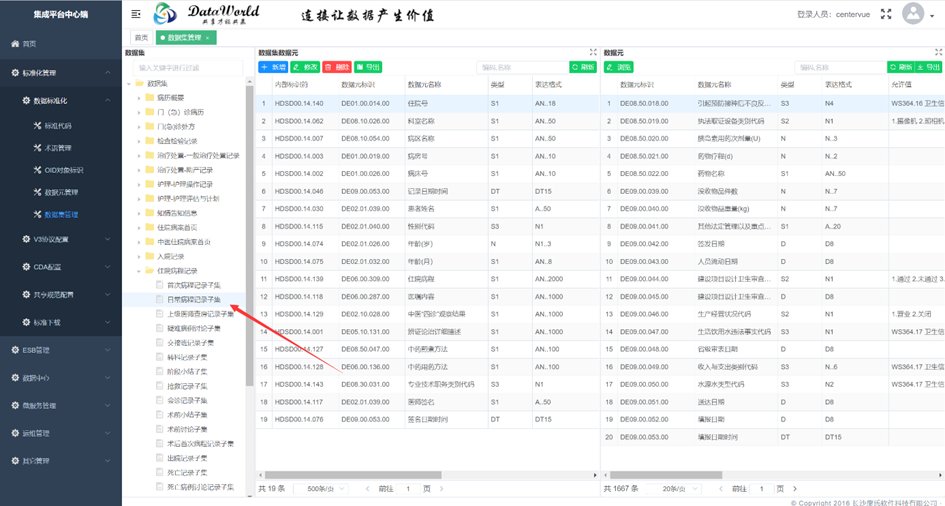Select row HDSD00.14.140 住院号
Viewport: 945px width, 506px height.
point(427,104)
